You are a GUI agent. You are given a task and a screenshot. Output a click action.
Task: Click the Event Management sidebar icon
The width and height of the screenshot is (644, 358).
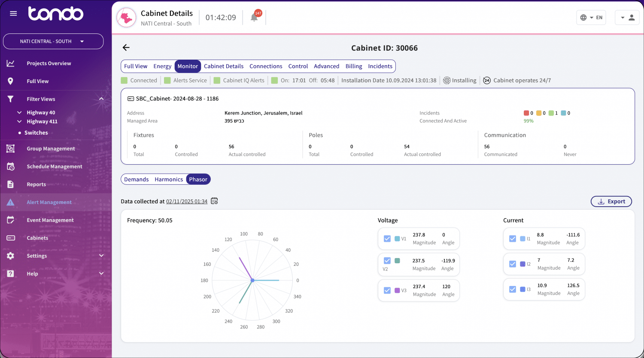11,220
